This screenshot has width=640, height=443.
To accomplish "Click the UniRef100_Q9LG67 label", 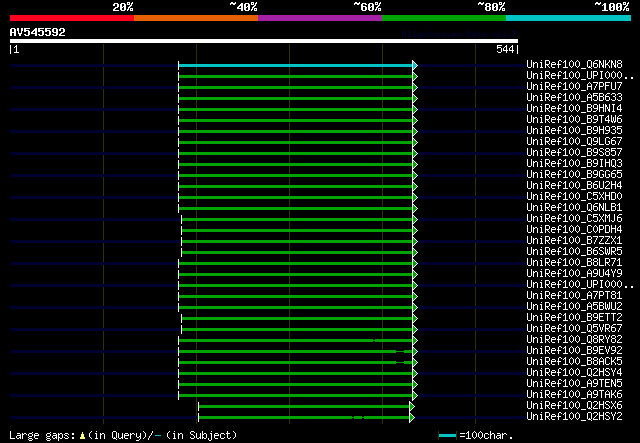I will (x=574, y=142).
